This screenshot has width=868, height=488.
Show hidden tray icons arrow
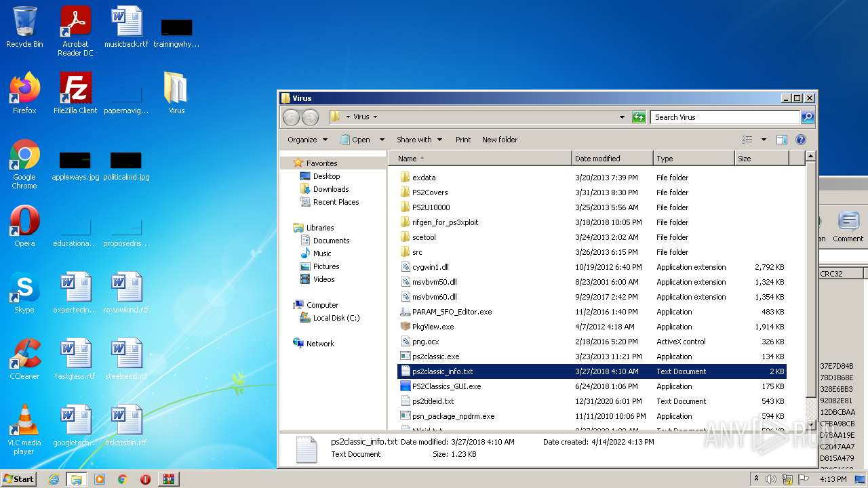(756, 479)
